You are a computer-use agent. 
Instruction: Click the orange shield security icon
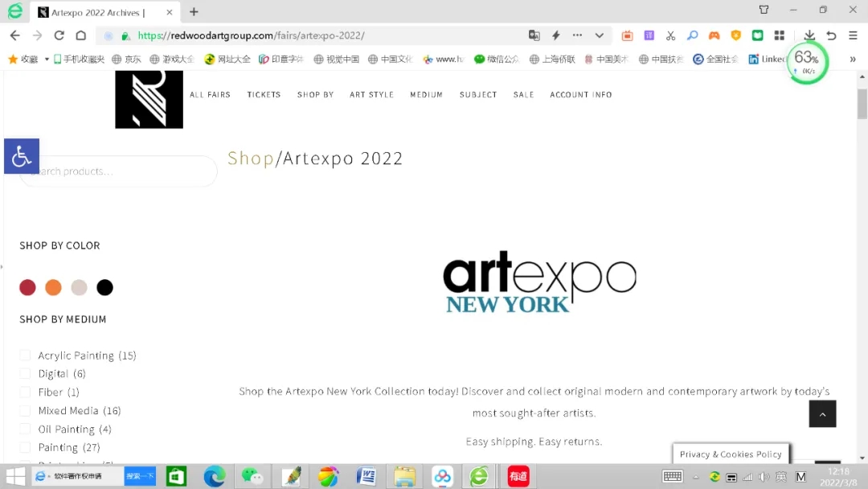735,35
